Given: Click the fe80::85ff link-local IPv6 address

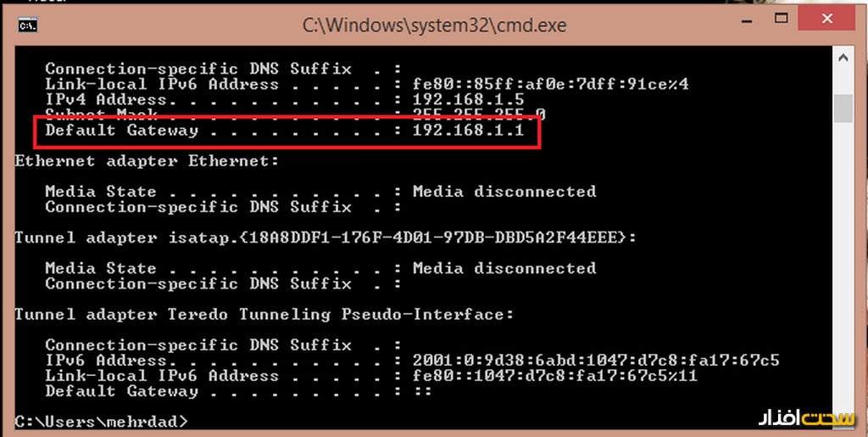Looking at the screenshot, I should point(551,85).
